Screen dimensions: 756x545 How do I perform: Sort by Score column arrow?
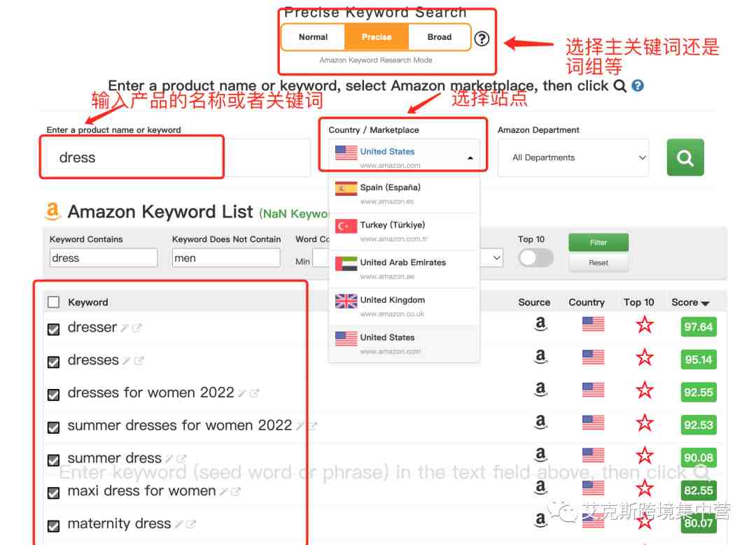[705, 303]
